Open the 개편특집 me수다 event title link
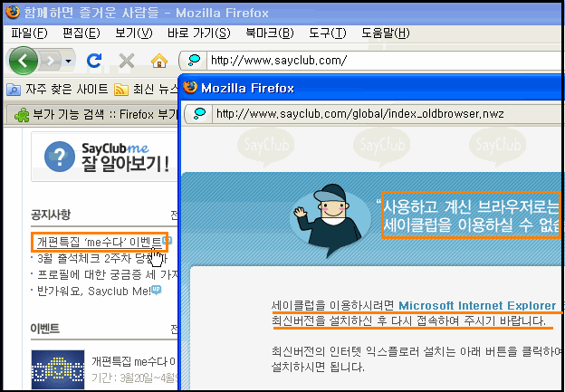 click(x=133, y=361)
